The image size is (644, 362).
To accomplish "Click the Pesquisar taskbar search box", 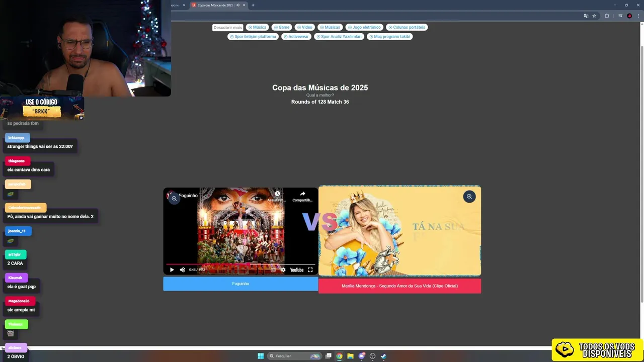I will coord(294,356).
